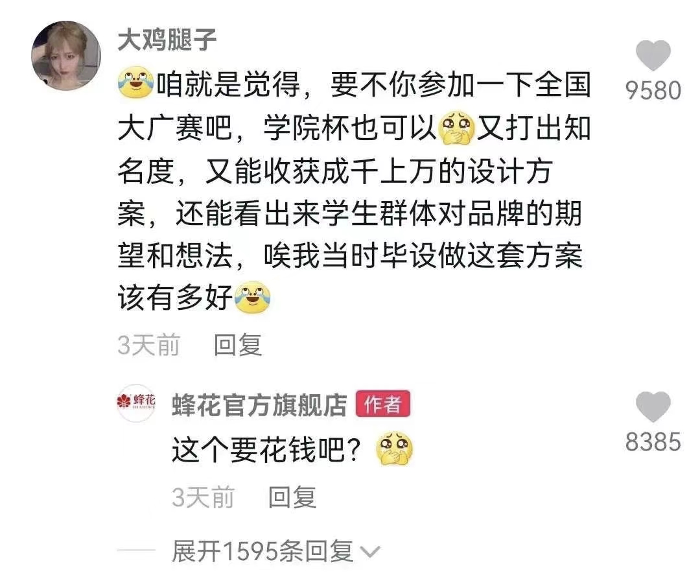Expand replies using the down chevron arrow

[370, 552]
